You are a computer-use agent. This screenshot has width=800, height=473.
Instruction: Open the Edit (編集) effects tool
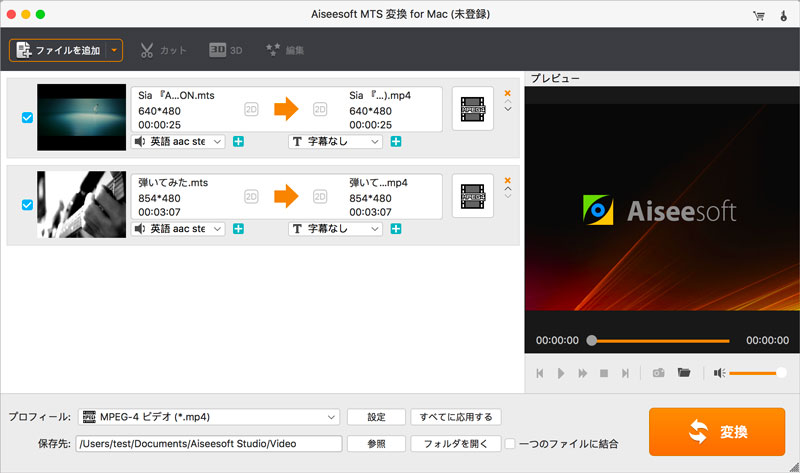pyautogui.click(x=285, y=50)
